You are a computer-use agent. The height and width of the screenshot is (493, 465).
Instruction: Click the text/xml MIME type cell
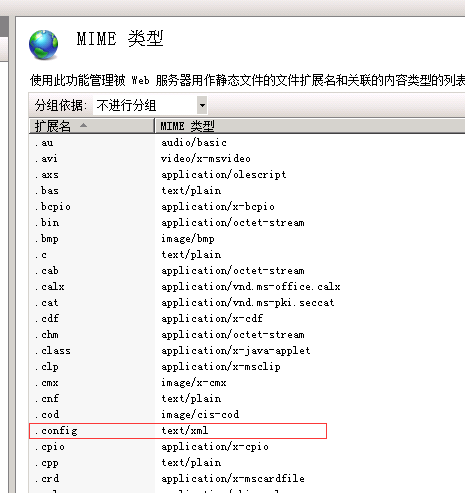click(x=185, y=431)
